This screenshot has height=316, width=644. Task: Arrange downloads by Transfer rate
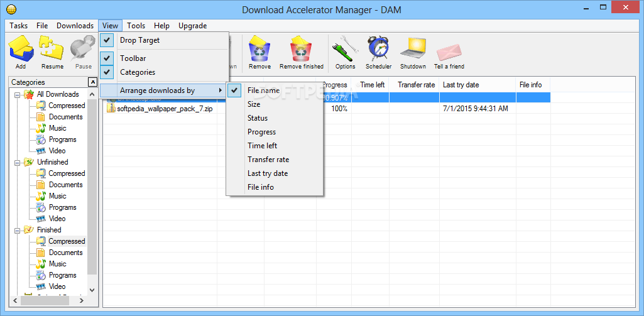tap(275, 160)
